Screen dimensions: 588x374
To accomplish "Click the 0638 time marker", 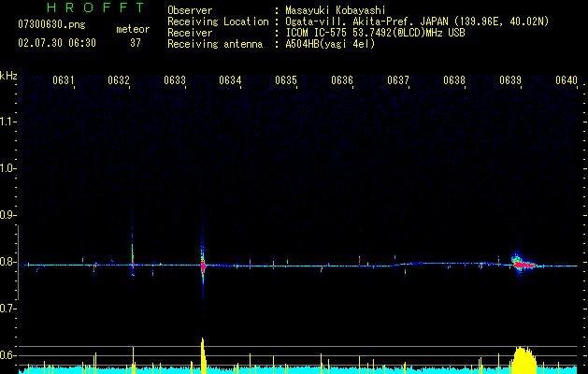I will (x=454, y=80).
